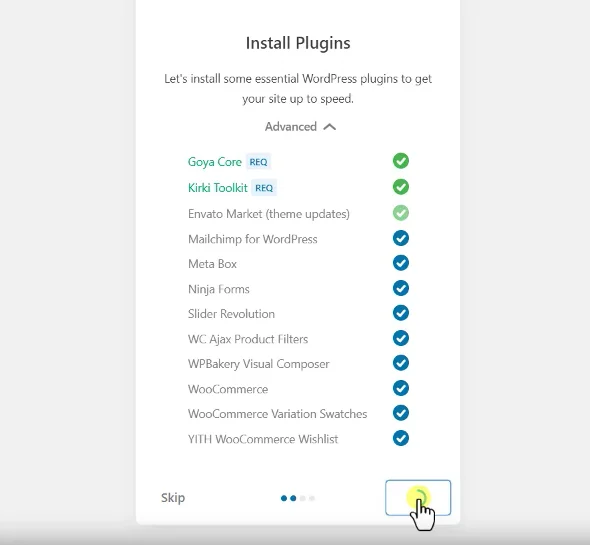The height and width of the screenshot is (545, 590).
Task: Click the green check beside Kirki Toolkit
Action: coord(401,187)
